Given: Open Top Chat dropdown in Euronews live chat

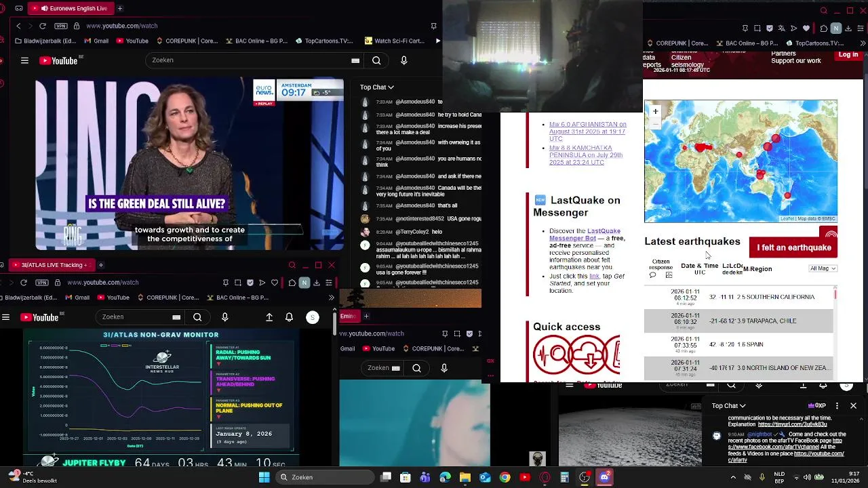Looking at the screenshot, I should point(376,87).
